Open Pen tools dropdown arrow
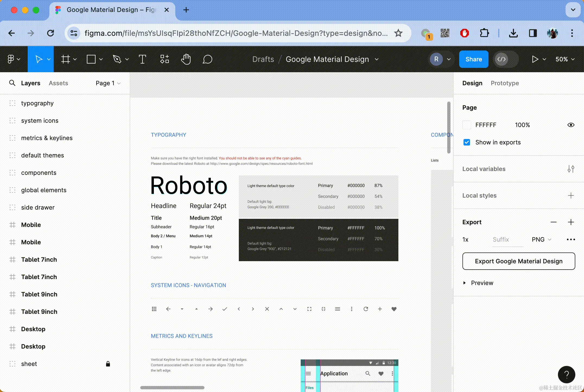 point(127,59)
